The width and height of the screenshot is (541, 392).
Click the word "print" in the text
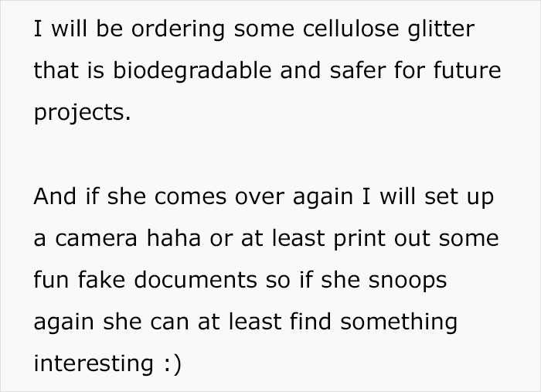359,240
